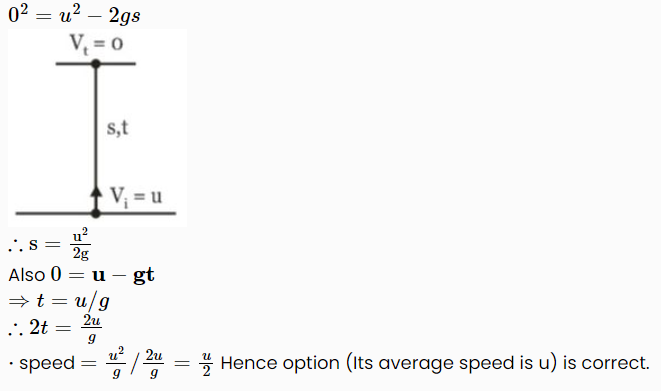The width and height of the screenshot is (661, 391).
Task: Select the Vt = 0 label in diagram
Action: (96, 43)
